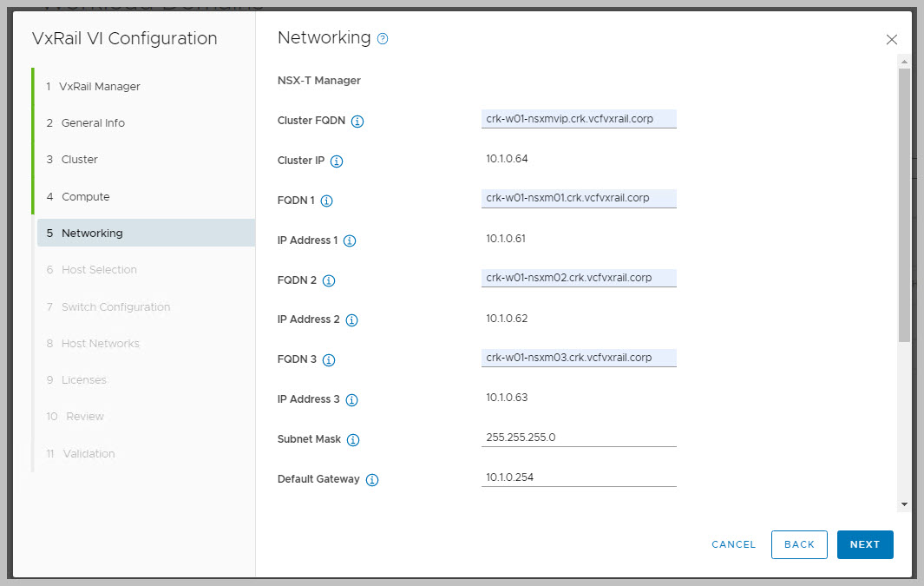The height and width of the screenshot is (586, 924).
Task: Click the BACK button
Action: [799, 544]
